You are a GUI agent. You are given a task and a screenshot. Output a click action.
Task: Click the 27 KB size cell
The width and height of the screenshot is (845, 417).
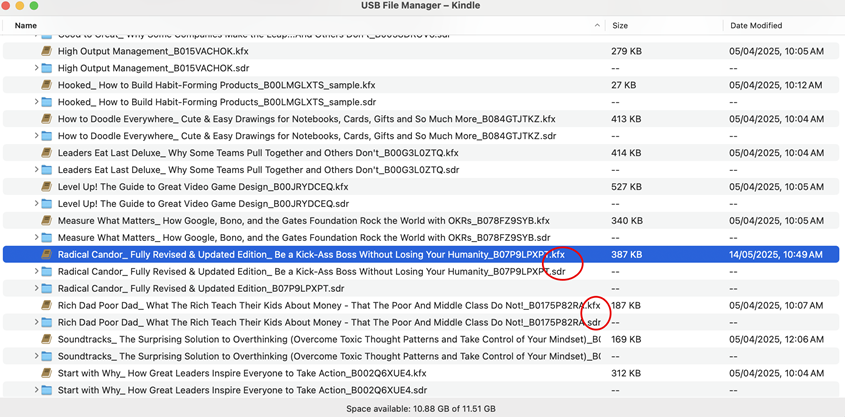point(624,85)
